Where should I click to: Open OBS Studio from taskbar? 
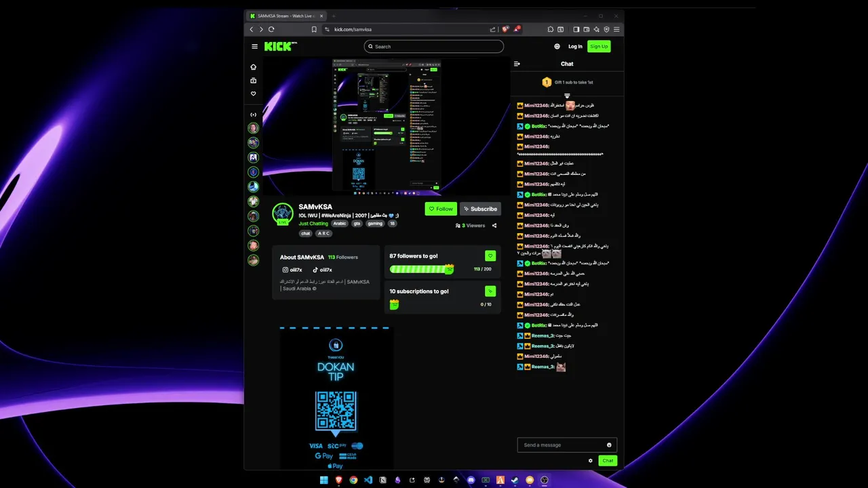544,480
